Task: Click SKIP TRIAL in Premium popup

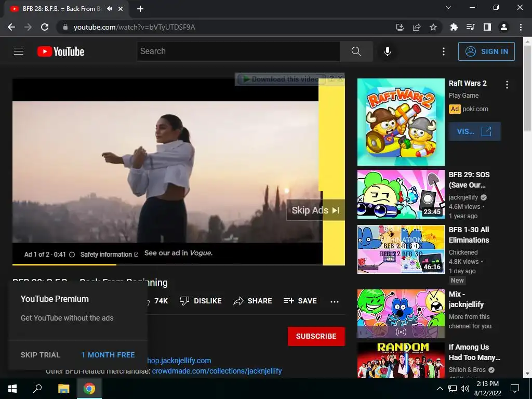Action: coord(41,355)
